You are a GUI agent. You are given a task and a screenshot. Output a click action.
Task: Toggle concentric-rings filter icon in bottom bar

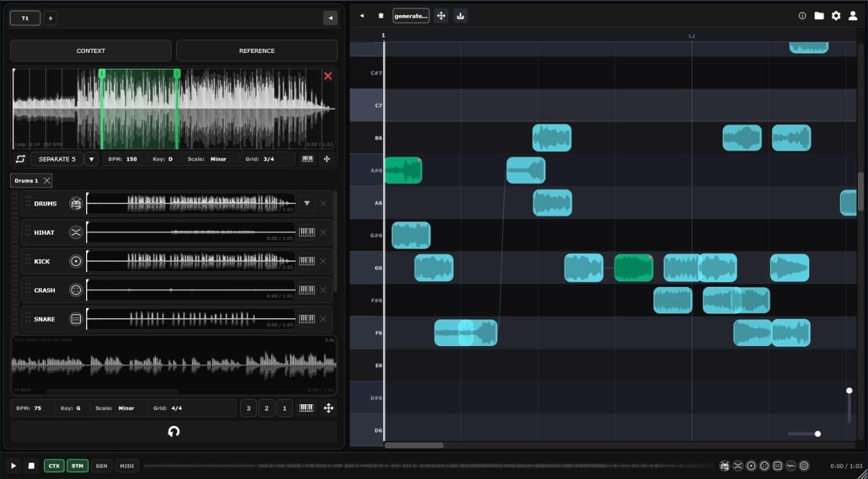pos(804,465)
